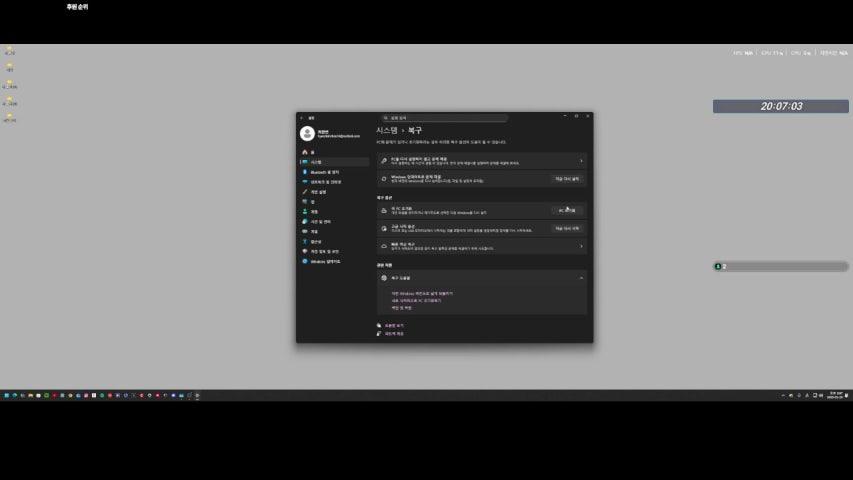The width and height of the screenshot is (853, 480).
Task: Click the 20:07:03 timer widget on the desktop
Action: (x=781, y=106)
